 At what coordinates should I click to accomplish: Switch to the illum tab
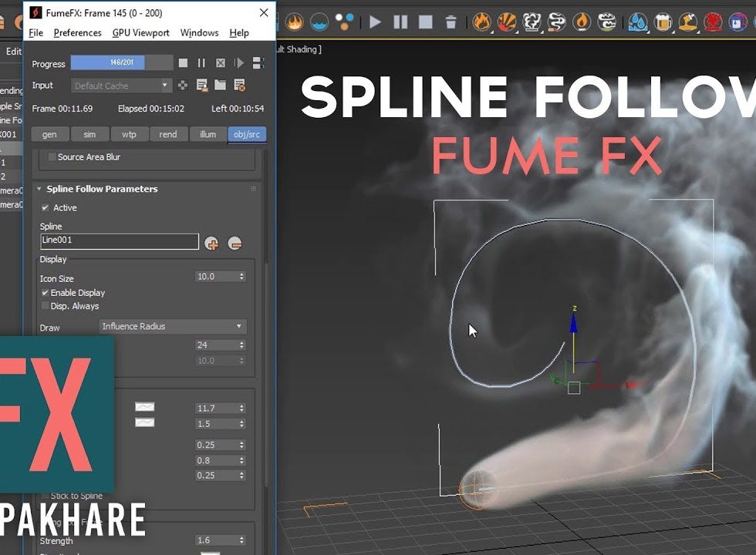click(208, 134)
